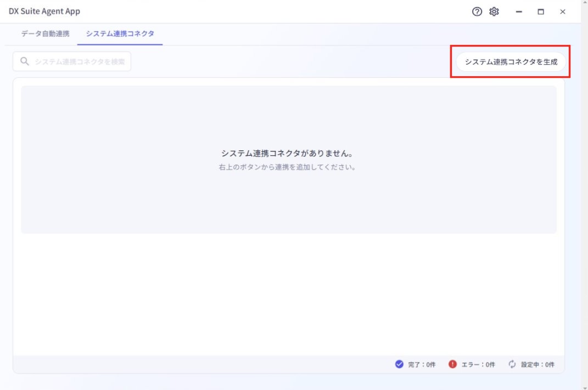
Task: Click the DX Suite Agent App title
Action: (44, 11)
